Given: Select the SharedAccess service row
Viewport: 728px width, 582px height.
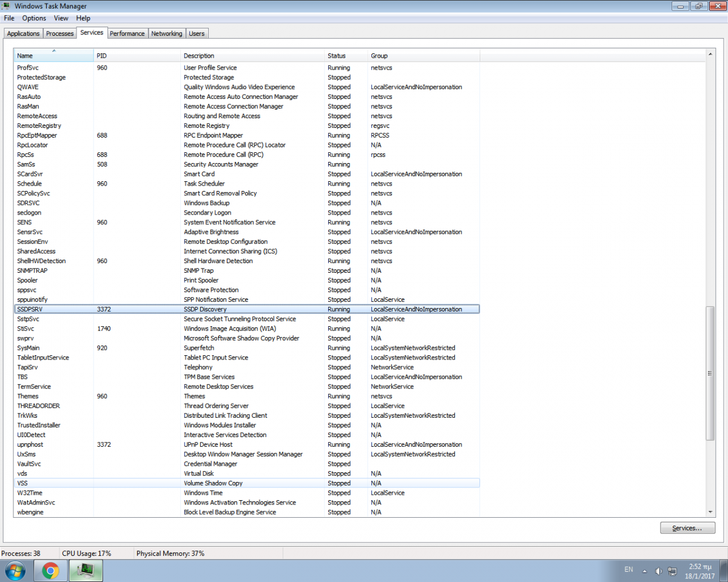Looking at the screenshot, I should (247, 252).
